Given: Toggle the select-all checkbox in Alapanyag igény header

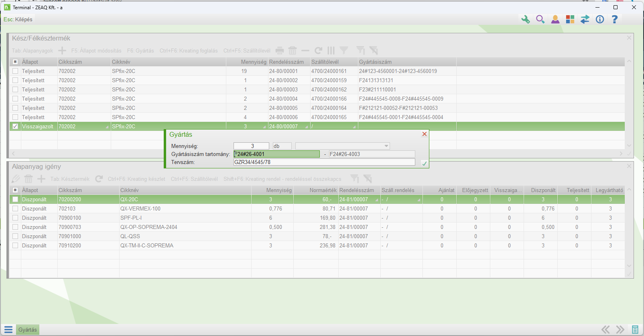Looking at the screenshot, I should (x=15, y=190).
